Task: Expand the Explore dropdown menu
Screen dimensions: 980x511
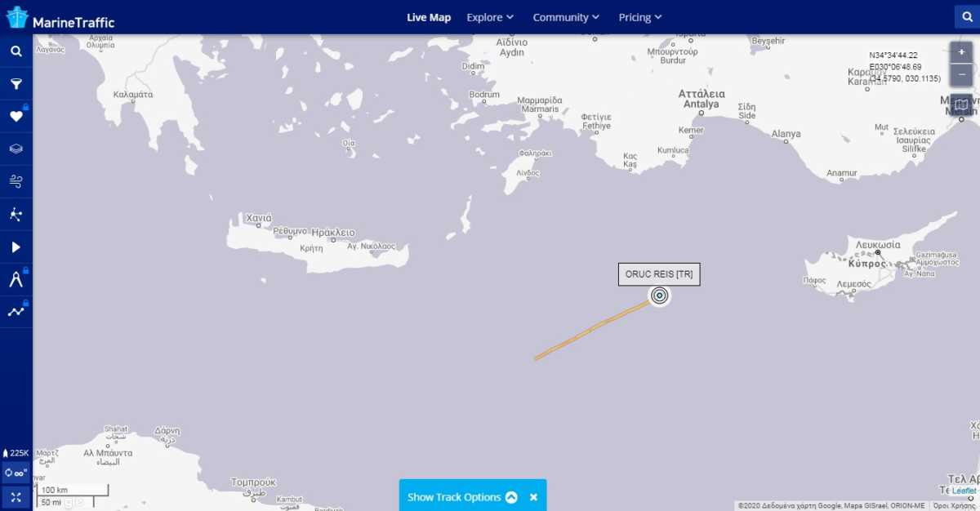Action: click(490, 17)
